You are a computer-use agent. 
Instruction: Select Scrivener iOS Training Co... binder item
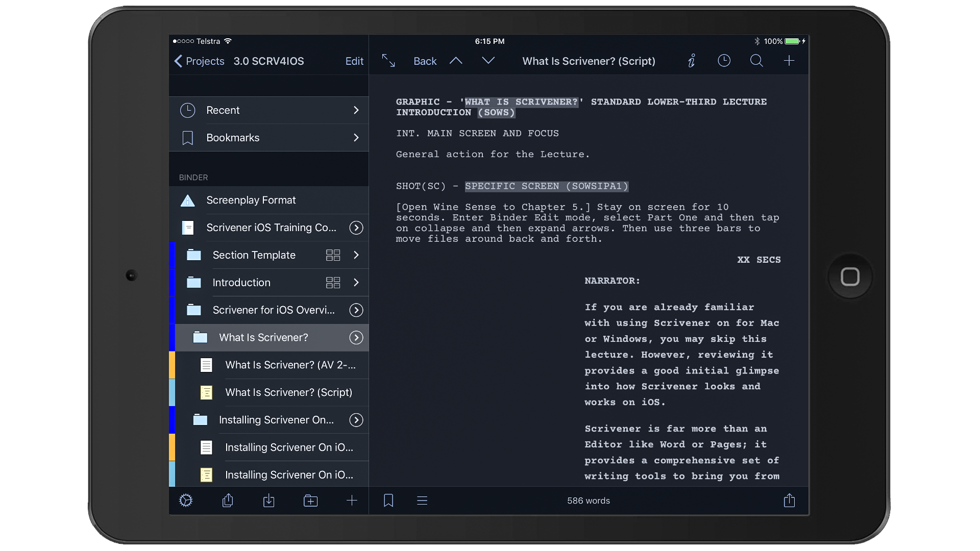(x=269, y=228)
